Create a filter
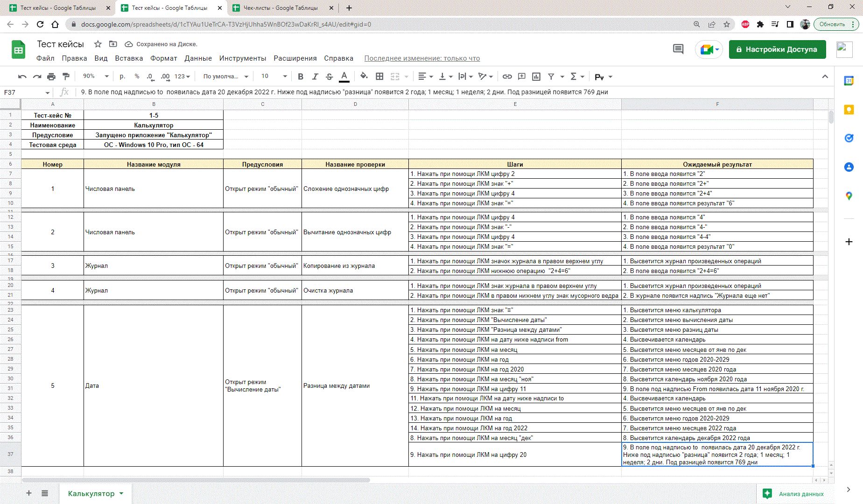Viewport: 863px width, 504px height. [x=551, y=77]
